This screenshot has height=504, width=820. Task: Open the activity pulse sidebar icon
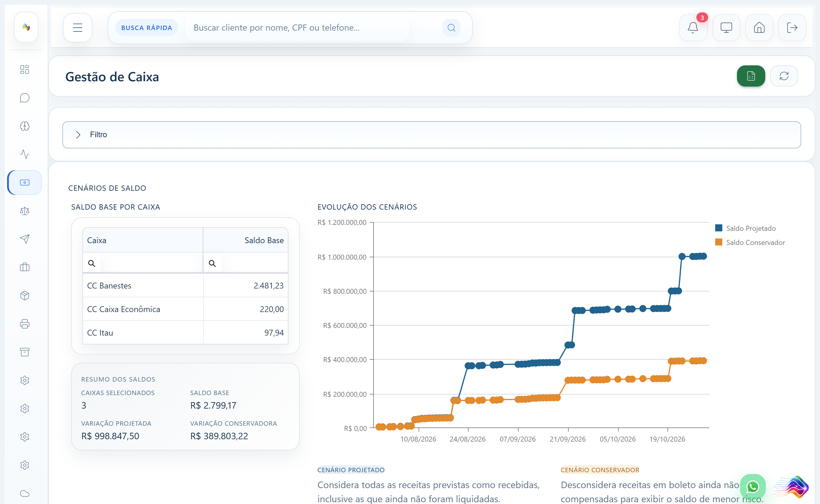tap(25, 154)
